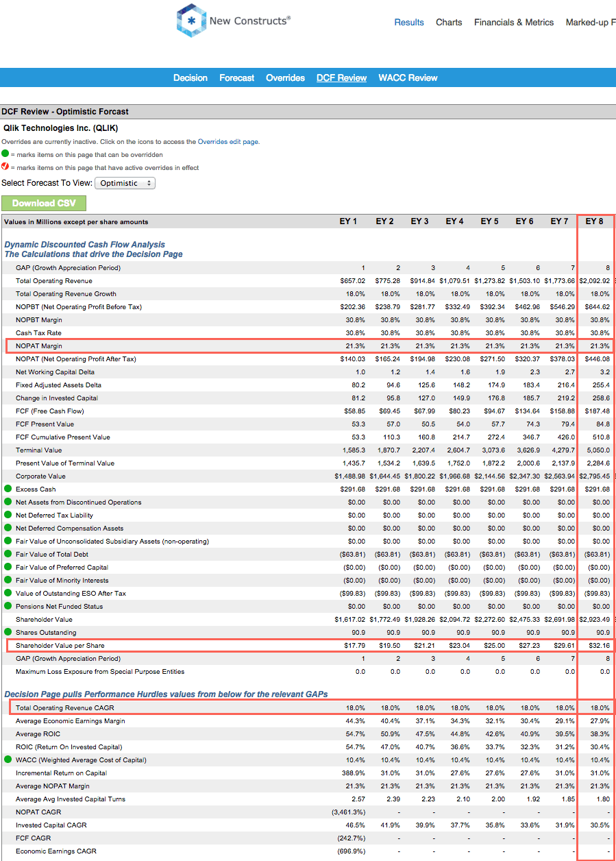Click the Download CSV button
The image size is (616, 861).
(44, 203)
